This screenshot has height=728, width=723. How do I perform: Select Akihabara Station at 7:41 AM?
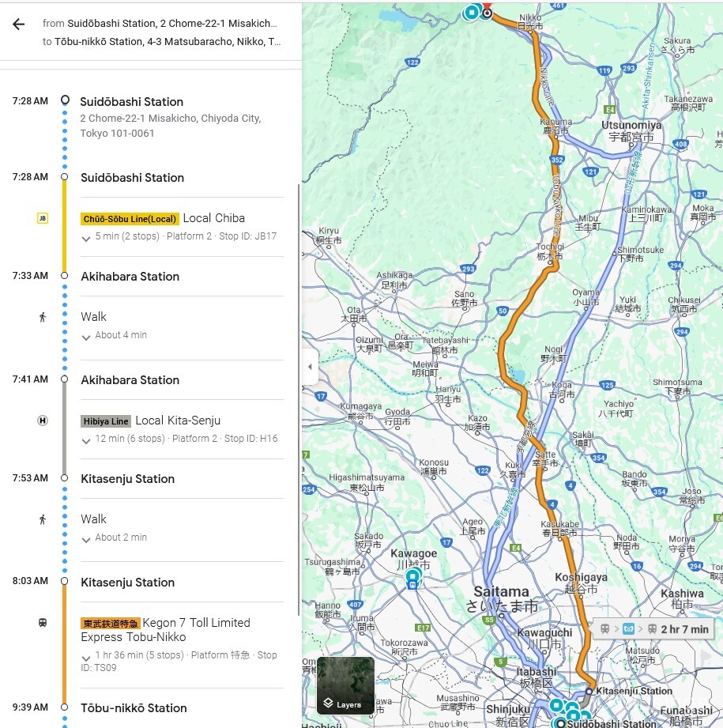(x=130, y=379)
